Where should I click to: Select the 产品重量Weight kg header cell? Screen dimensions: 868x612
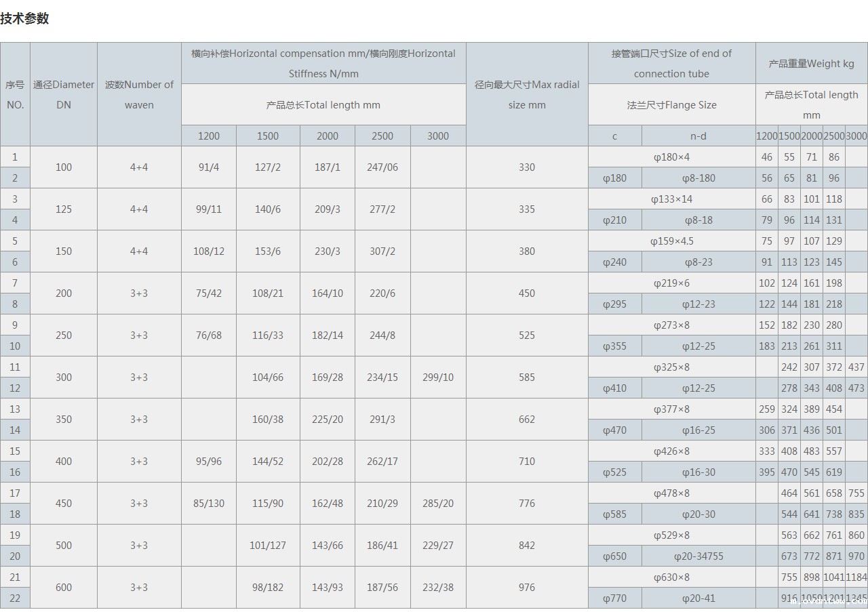coord(811,64)
